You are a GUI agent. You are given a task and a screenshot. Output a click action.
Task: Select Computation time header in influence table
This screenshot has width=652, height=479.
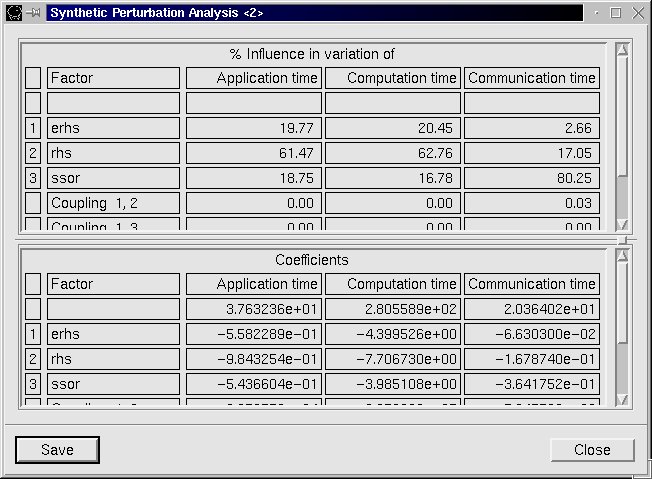pos(393,78)
